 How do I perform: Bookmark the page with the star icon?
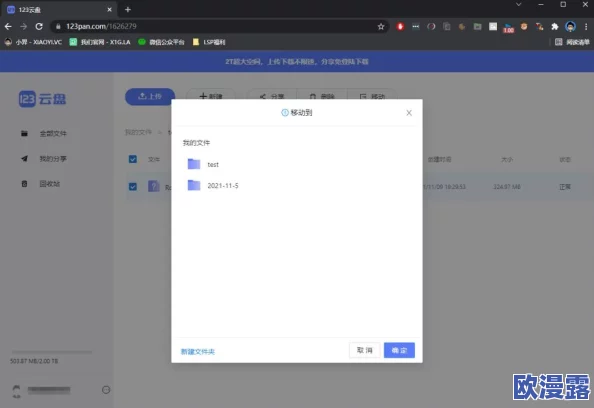[x=381, y=26]
